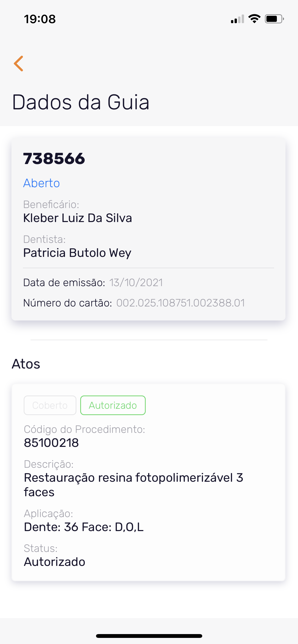
Task: Click the Wi-Fi status icon
Action: (254, 19)
